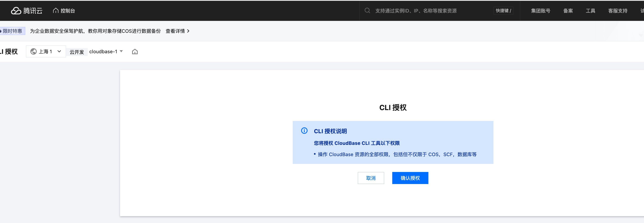Click the Tencent Cloud logo
This screenshot has height=223, width=644.
26,11
